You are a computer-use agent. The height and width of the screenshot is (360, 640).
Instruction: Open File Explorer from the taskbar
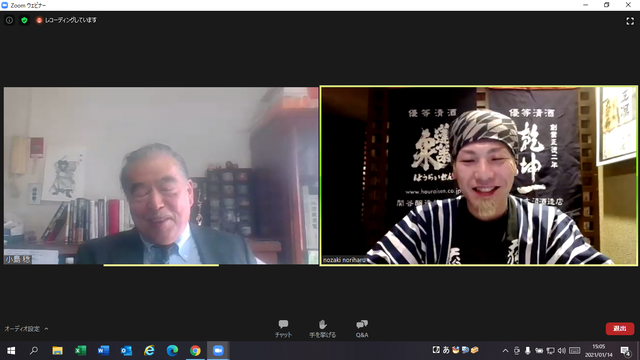pyautogui.click(x=57, y=351)
